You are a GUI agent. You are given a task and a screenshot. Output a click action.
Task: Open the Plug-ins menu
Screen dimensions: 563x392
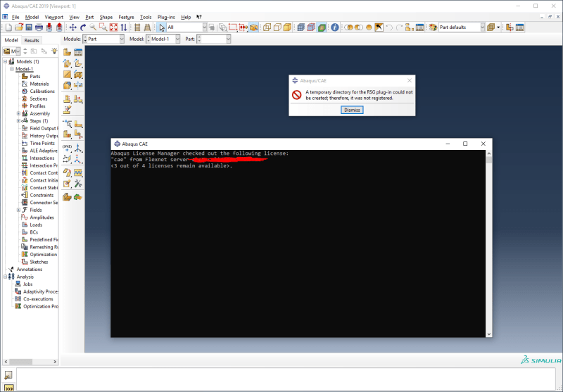pos(166,17)
